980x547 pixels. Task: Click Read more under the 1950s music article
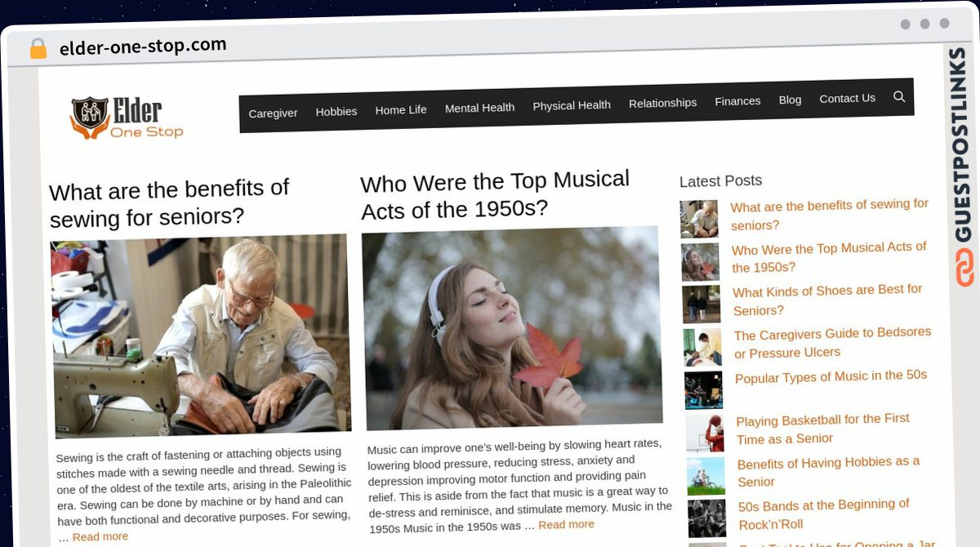[x=566, y=524]
